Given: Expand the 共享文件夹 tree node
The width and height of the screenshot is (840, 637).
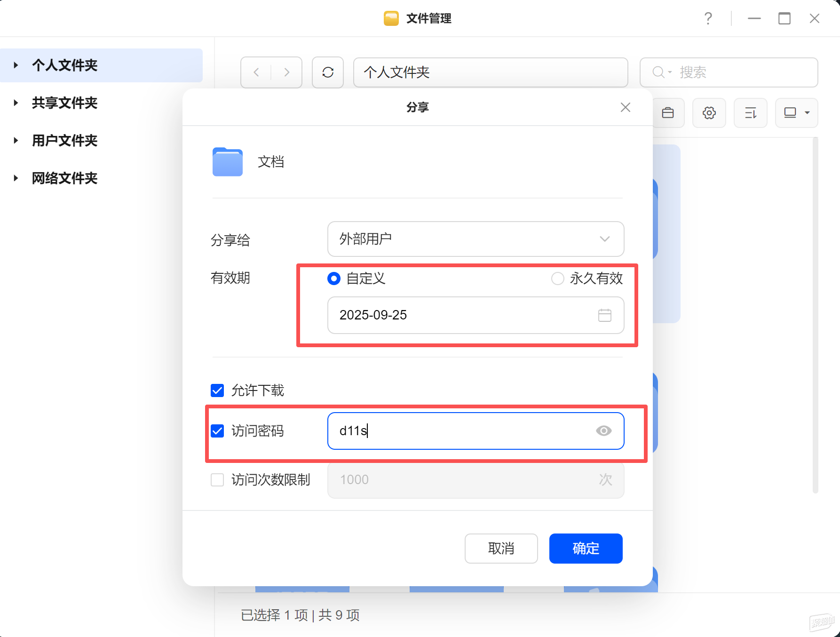Looking at the screenshot, I should click(x=16, y=103).
